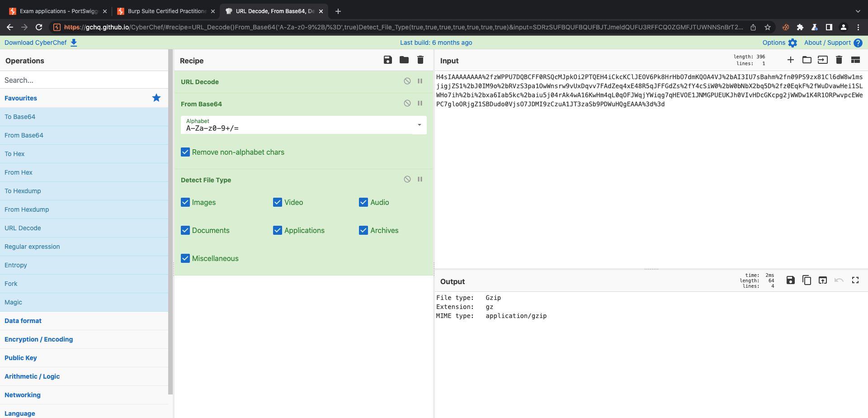Toggle the Applications checkbox
The height and width of the screenshot is (418, 868).
278,230
